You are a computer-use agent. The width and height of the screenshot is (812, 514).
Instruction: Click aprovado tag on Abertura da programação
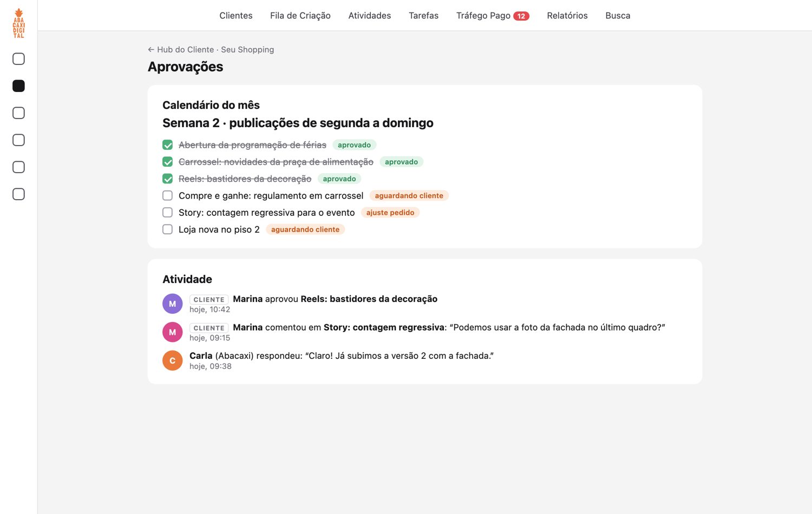click(355, 145)
